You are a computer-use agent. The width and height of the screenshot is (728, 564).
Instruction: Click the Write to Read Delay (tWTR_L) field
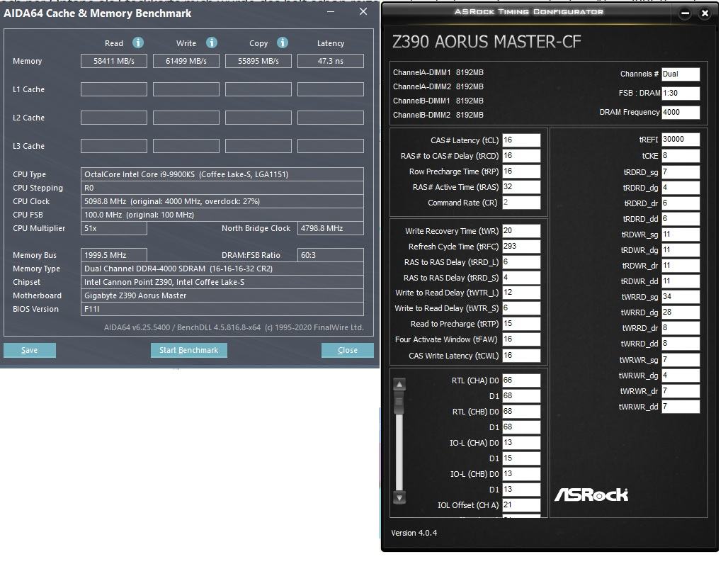click(521, 293)
